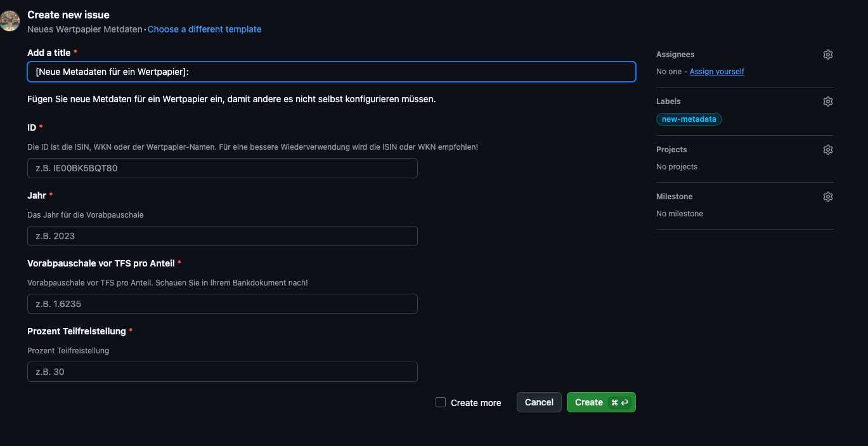Image resolution: width=868 pixels, height=446 pixels.
Task: Click the Milestone gear icon
Action: [x=827, y=197]
